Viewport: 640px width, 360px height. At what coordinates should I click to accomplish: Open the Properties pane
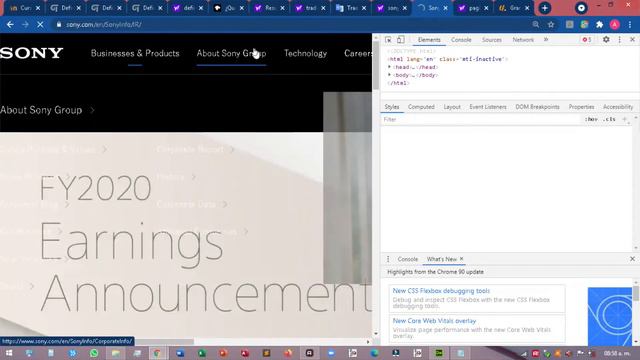tap(581, 107)
